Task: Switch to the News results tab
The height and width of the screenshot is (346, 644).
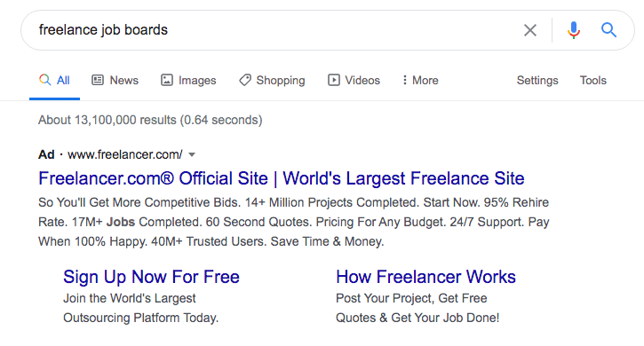Action: 115,80
